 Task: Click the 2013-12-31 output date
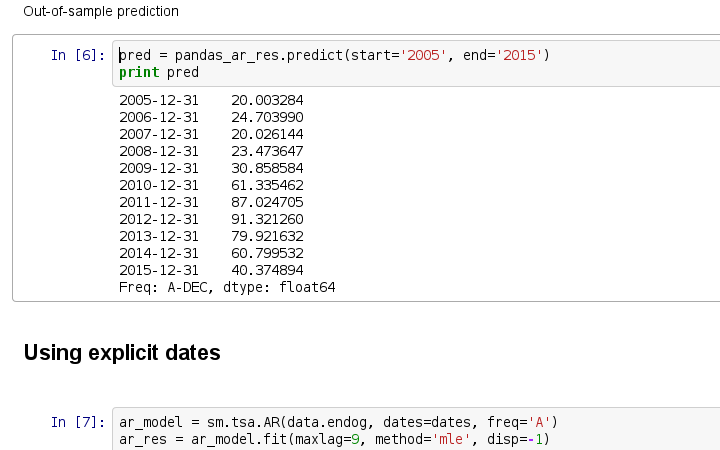(159, 236)
